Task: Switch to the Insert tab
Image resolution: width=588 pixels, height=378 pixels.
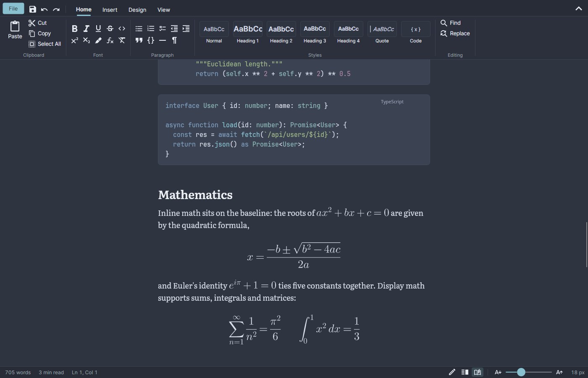Action: click(x=110, y=10)
